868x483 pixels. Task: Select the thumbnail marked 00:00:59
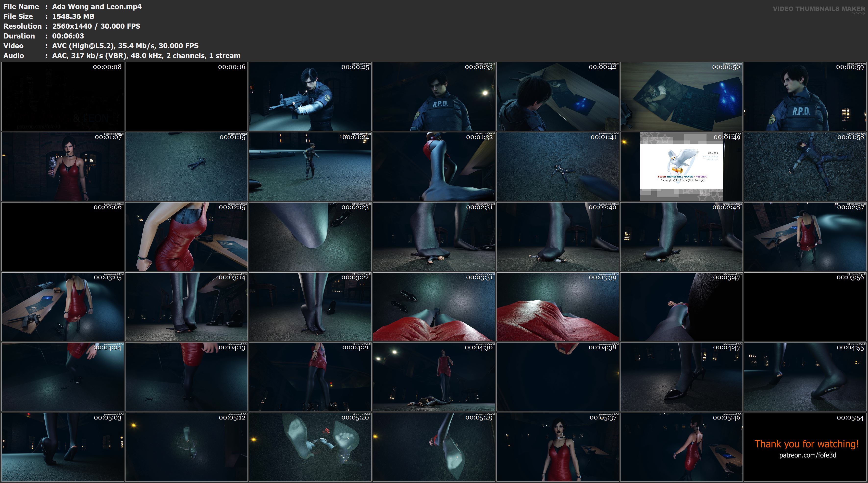click(805, 96)
